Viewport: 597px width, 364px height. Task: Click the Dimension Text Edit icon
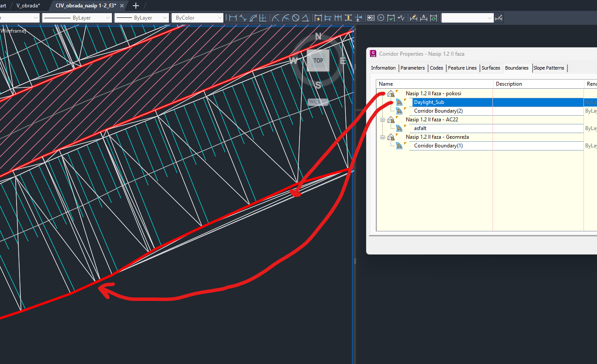coord(424,18)
